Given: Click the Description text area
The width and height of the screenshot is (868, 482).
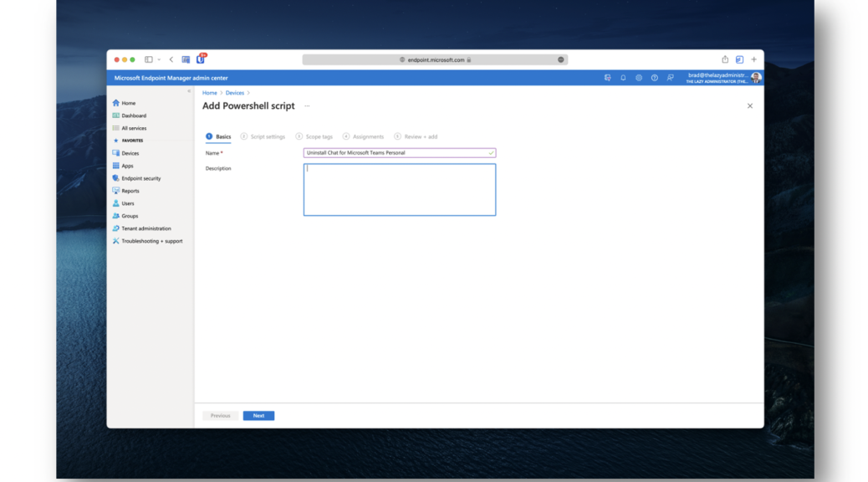Looking at the screenshot, I should click(x=400, y=189).
